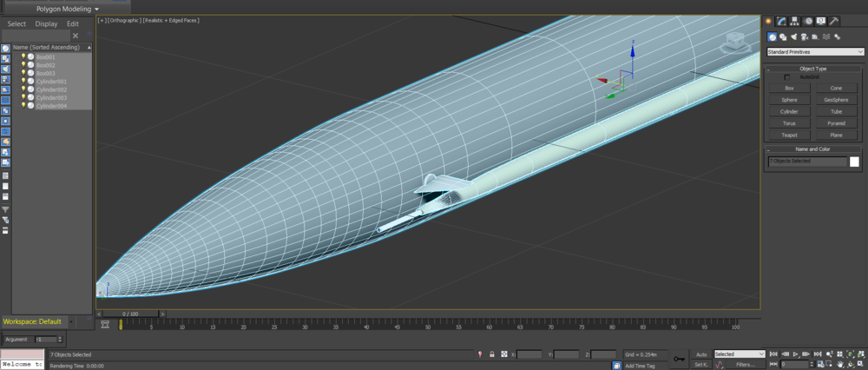Open the Display menu in Scene Explorer
Image resolution: width=868 pixels, height=370 pixels.
pos(47,23)
